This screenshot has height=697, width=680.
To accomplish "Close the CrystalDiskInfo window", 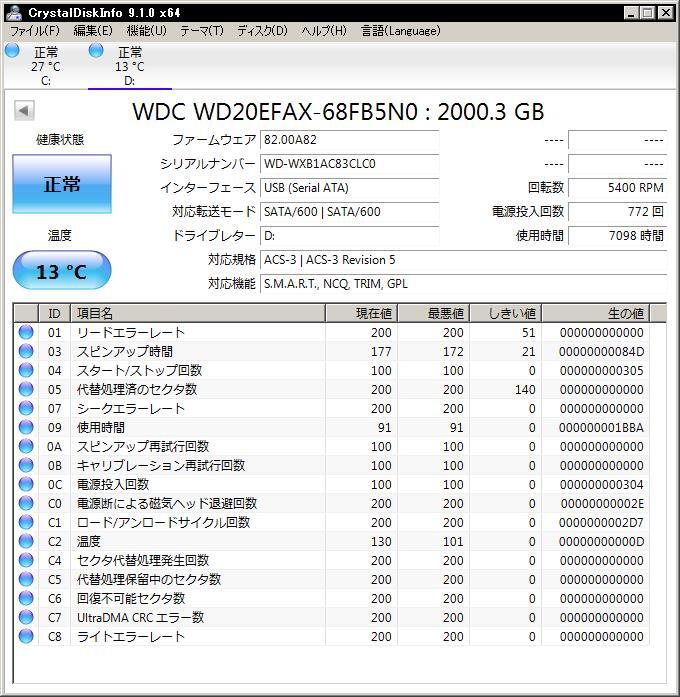I will 666,13.
